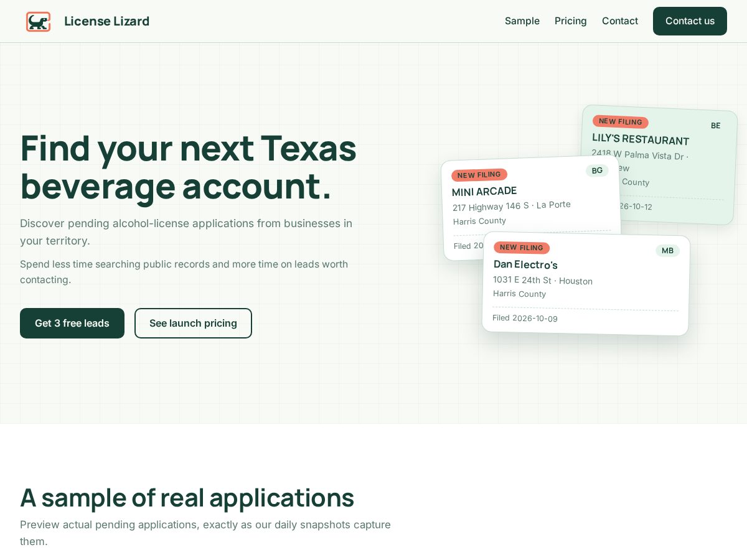Viewport: 747px width, 560px height.
Task: Select the MINI ARCADE filing card title
Action: pos(484,191)
